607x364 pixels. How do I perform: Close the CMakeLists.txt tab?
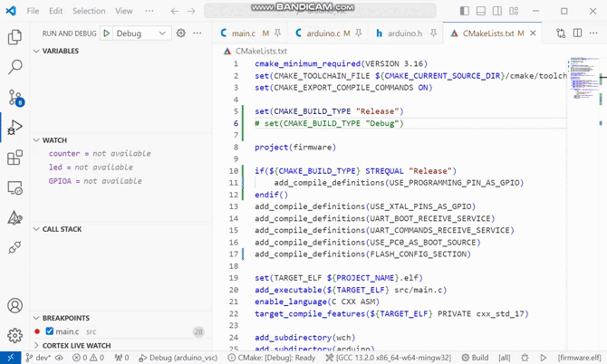tap(533, 34)
